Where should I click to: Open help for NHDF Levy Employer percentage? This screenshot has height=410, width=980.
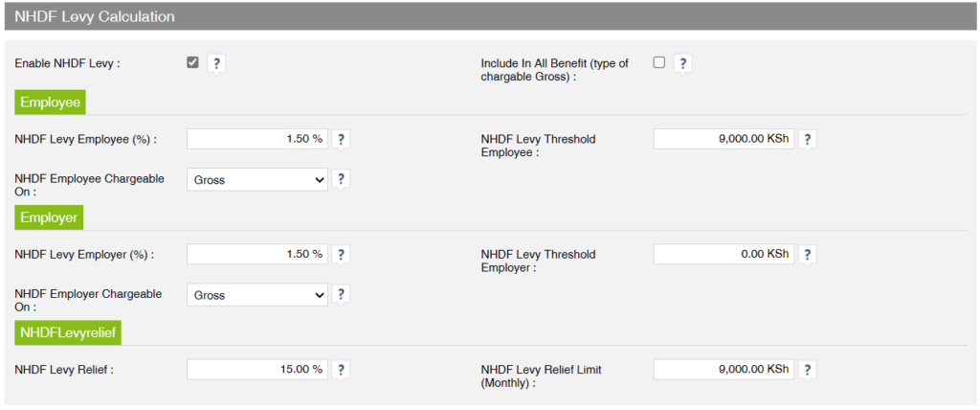point(342,254)
